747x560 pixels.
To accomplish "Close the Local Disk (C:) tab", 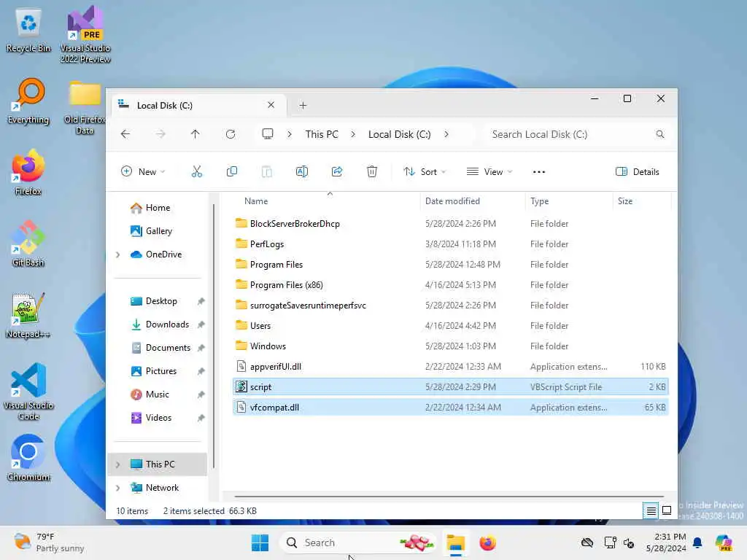I will click(x=271, y=105).
